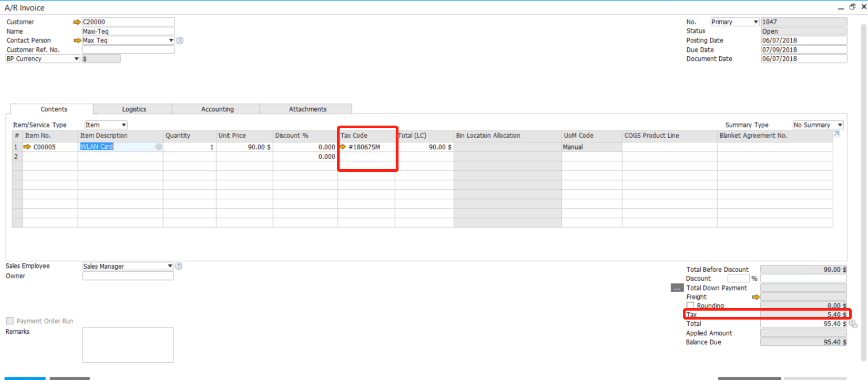Image resolution: width=868 pixels, height=380 pixels.
Task: Click the Contact Person link arrow icon
Action: coord(77,40)
